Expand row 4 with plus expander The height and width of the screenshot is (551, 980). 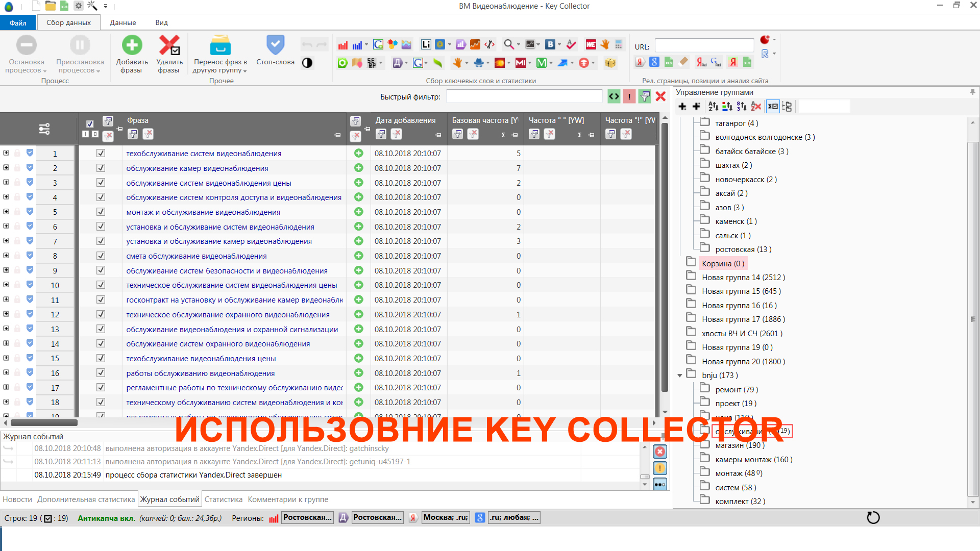click(x=6, y=196)
